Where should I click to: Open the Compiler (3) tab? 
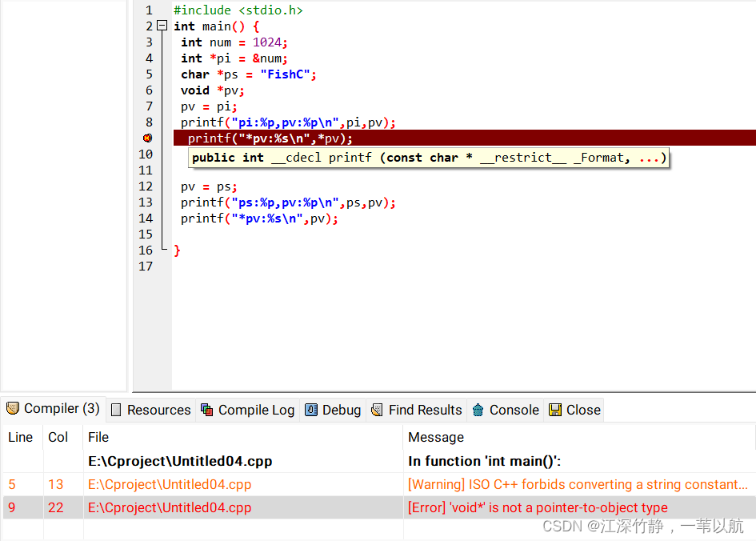[53, 409]
